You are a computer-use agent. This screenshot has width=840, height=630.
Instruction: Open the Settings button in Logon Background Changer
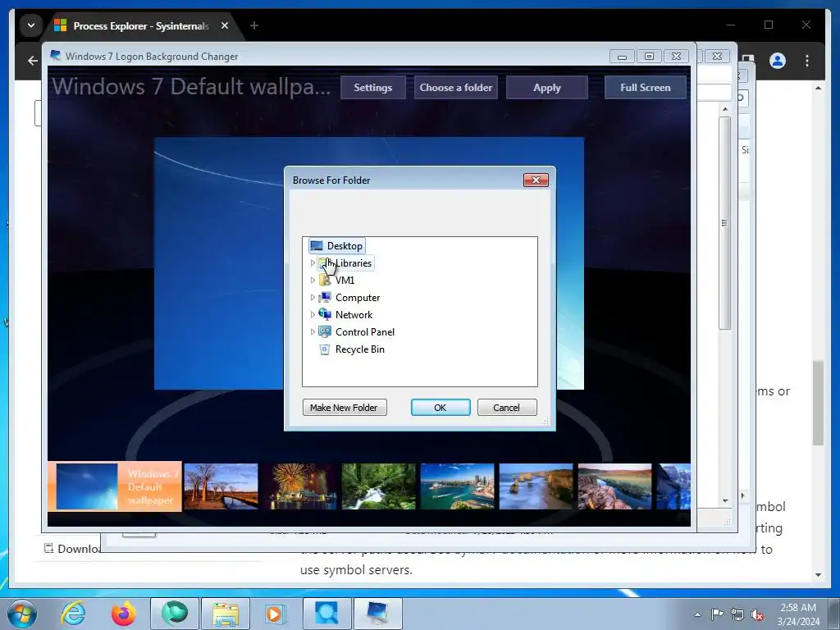coord(373,87)
